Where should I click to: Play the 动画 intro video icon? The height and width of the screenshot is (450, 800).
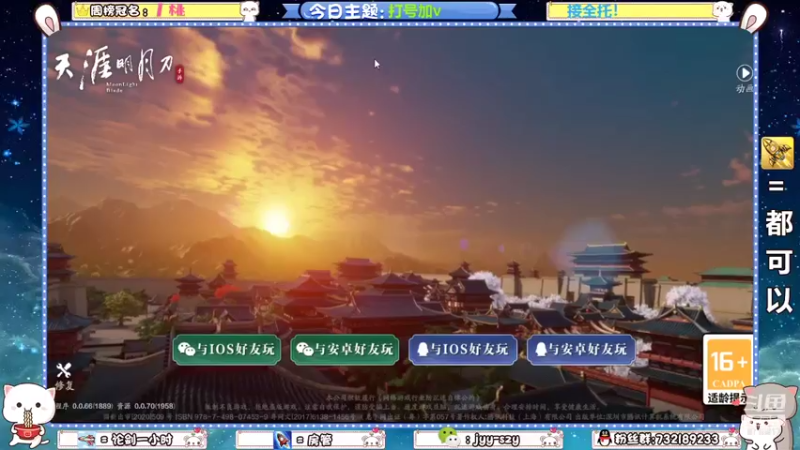[744, 73]
